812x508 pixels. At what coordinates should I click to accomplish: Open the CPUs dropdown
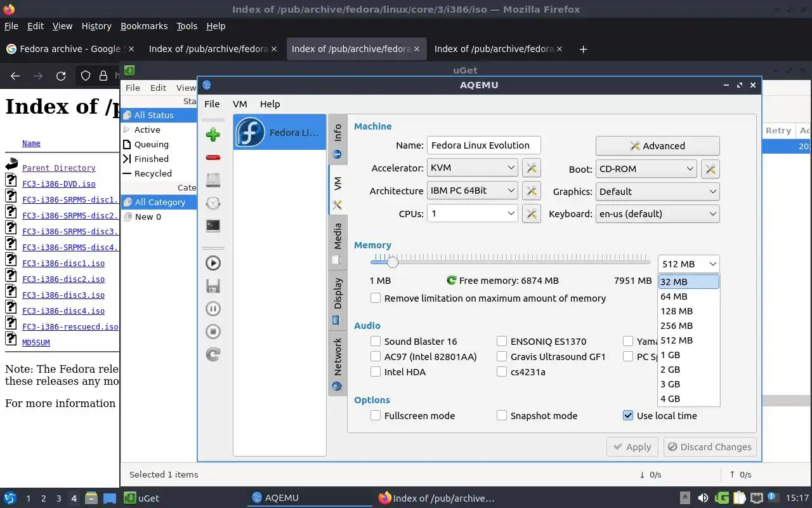click(473, 213)
